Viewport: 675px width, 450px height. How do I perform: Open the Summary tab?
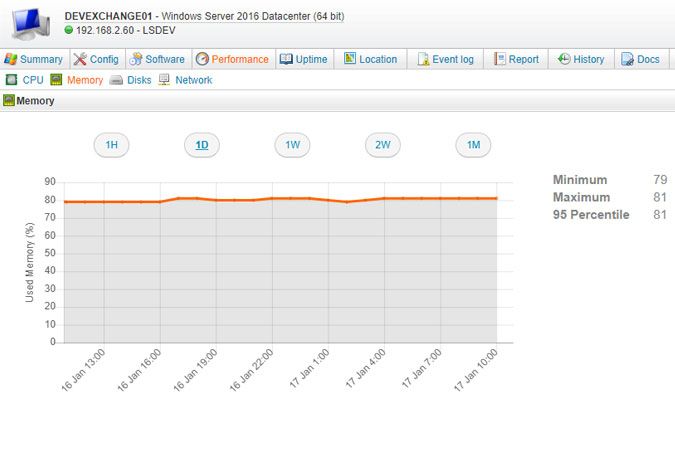(34, 60)
